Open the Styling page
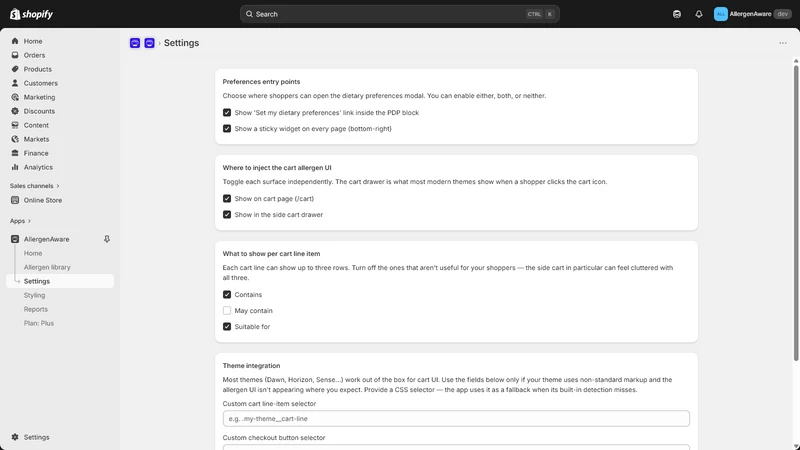The width and height of the screenshot is (800, 450). (x=34, y=295)
